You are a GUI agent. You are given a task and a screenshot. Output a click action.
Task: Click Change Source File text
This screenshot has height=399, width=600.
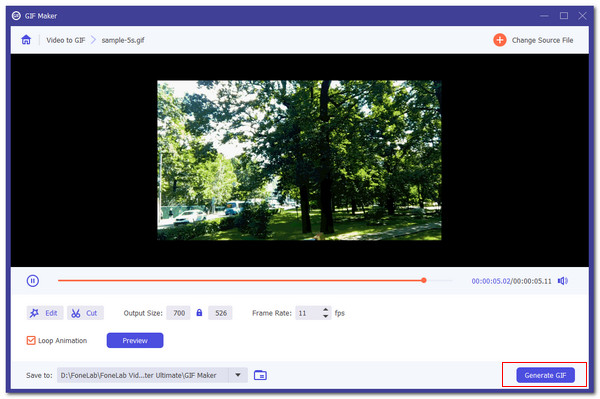542,40
